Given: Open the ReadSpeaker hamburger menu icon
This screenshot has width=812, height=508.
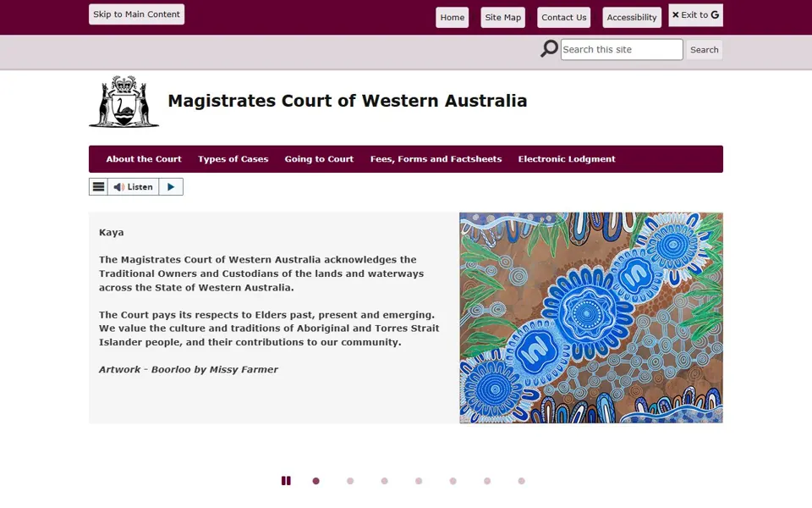Looking at the screenshot, I should pos(98,187).
